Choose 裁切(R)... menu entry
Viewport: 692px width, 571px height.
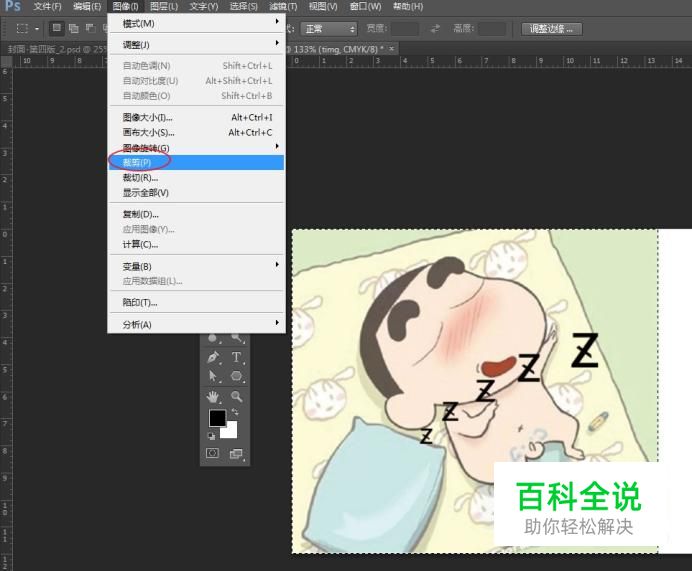(x=196, y=177)
